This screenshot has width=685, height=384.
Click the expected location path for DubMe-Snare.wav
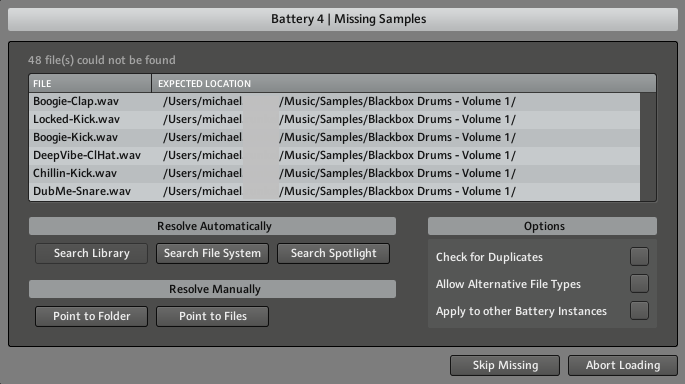(339, 191)
